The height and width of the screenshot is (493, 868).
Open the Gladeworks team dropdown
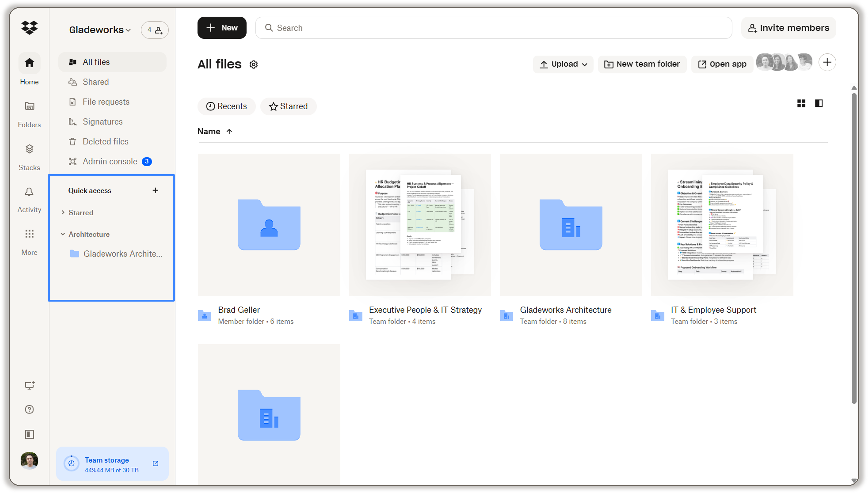[100, 30]
